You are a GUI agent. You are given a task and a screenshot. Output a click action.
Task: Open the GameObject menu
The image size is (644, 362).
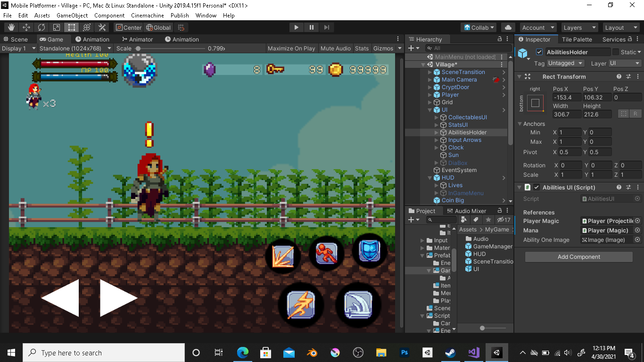[x=72, y=15]
